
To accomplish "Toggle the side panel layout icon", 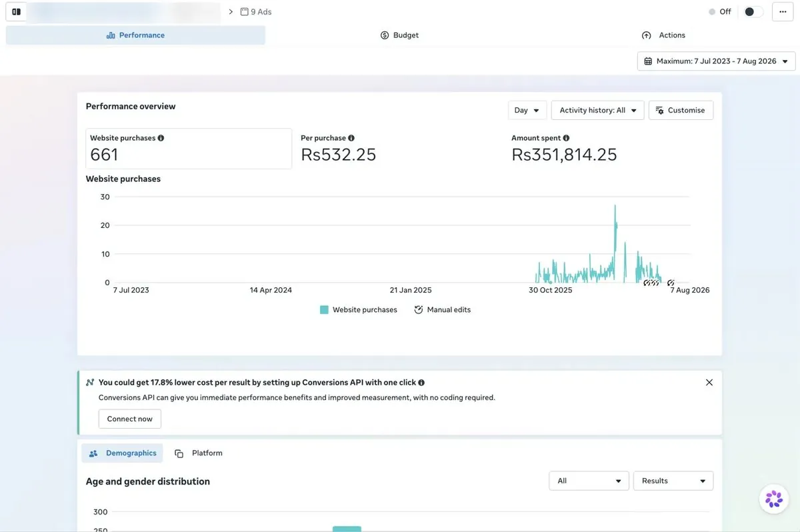I will point(16,11).
